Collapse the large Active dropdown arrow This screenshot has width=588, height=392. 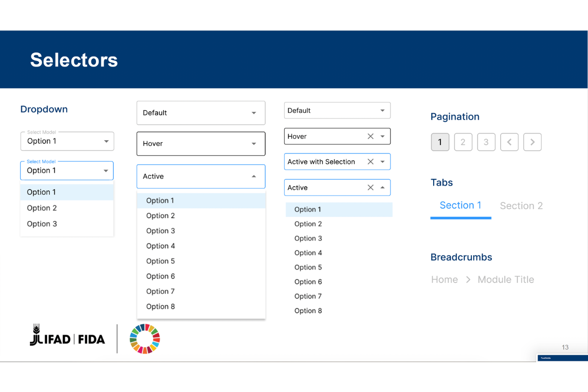(x=253, y=176)
